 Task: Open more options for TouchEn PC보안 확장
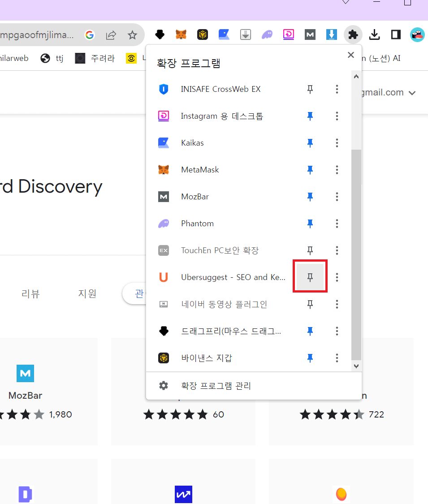[x=337, y=250]
